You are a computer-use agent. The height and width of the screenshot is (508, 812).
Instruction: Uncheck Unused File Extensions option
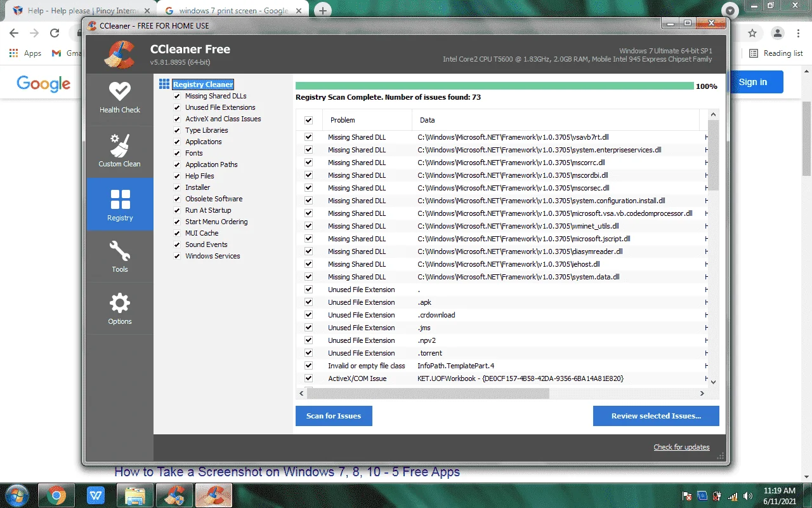177,108
